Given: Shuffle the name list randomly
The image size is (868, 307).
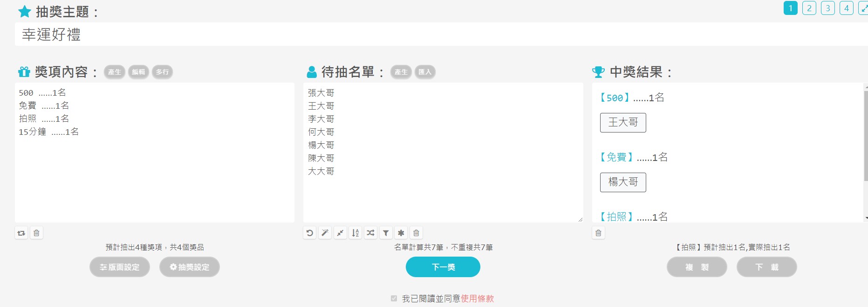Looking at the screenshot, I should coord(370,233).
